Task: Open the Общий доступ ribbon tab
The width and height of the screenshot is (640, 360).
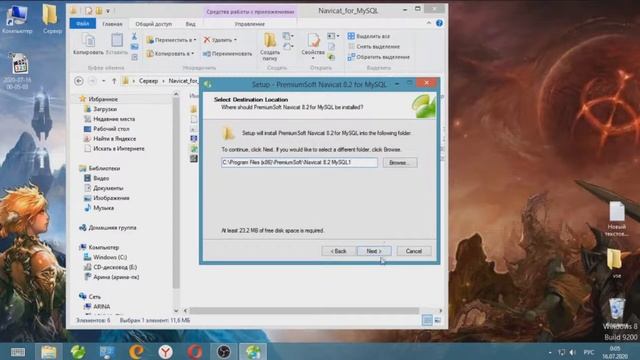Action: tap(153, 24)
